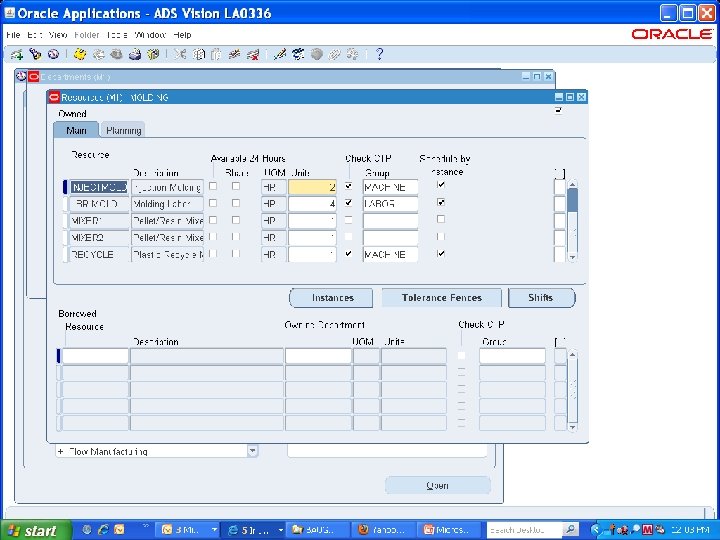Open the Help menu
720x540 pixels.
pyautogui.click(x=182, y=35)
